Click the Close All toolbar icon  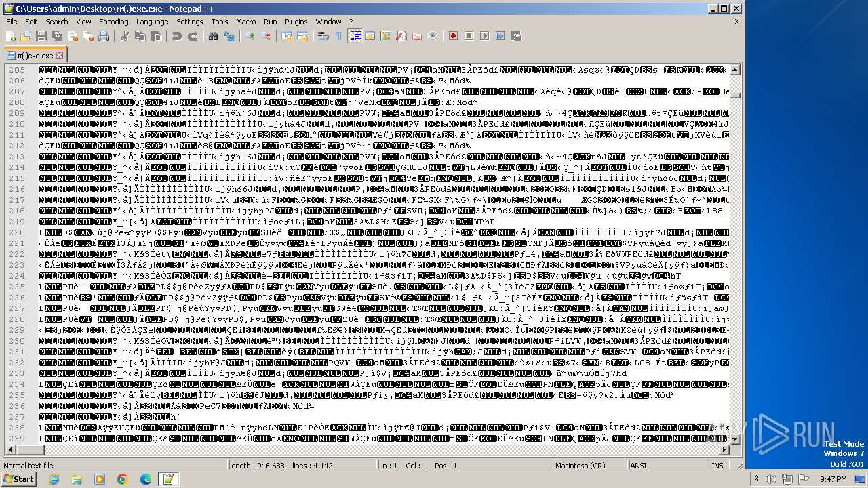pyautogui.click(x=88, y=36)
